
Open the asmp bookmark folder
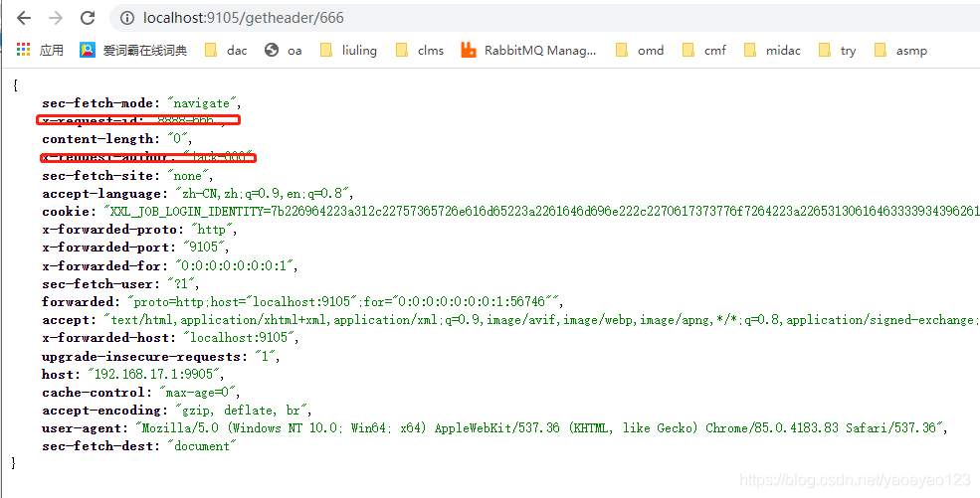[x=900, y=50]
